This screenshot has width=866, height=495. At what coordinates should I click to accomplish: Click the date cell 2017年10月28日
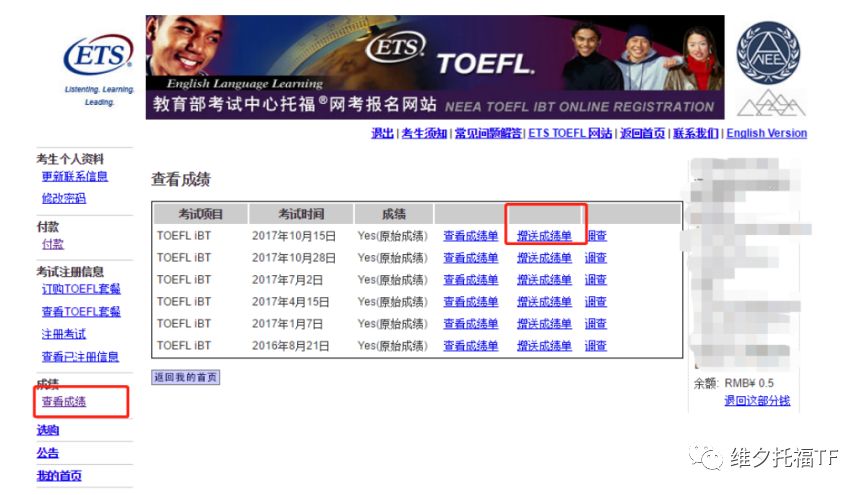(294, 257)
